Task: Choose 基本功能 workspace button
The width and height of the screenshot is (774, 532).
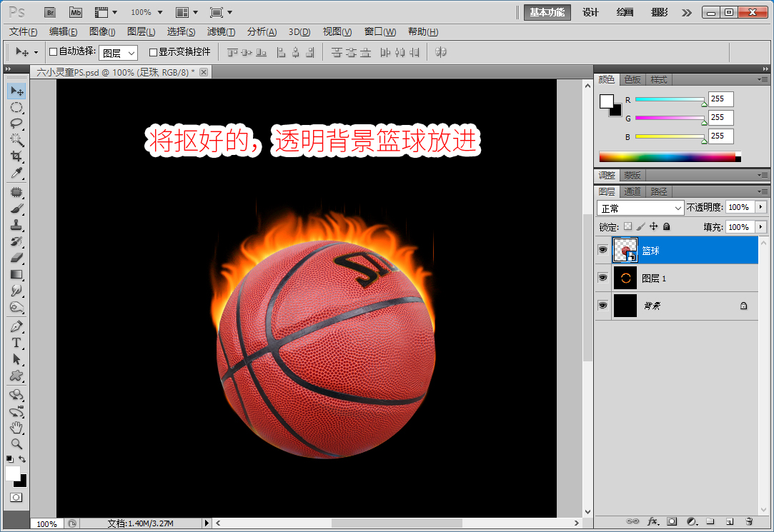Action: pos(547,12)
